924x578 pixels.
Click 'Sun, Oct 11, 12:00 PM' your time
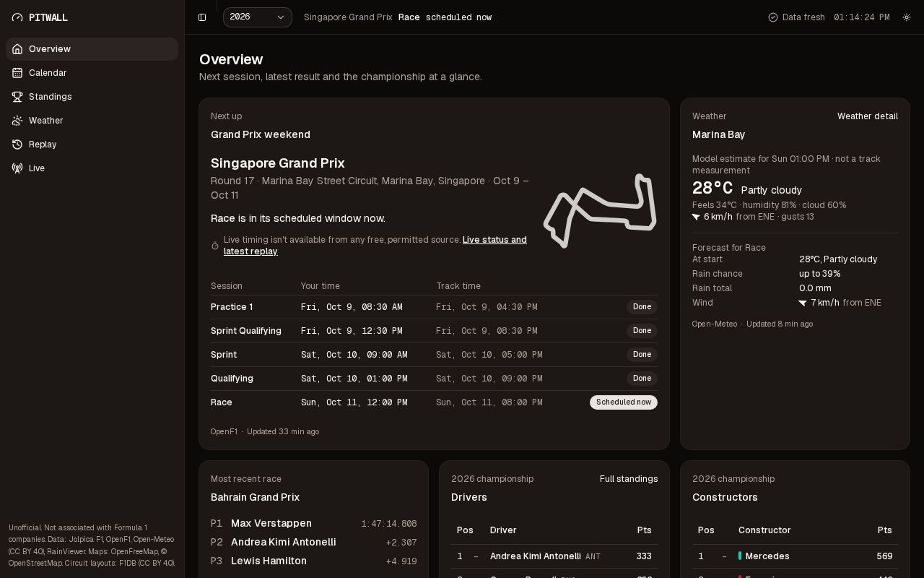click(354, 402)
